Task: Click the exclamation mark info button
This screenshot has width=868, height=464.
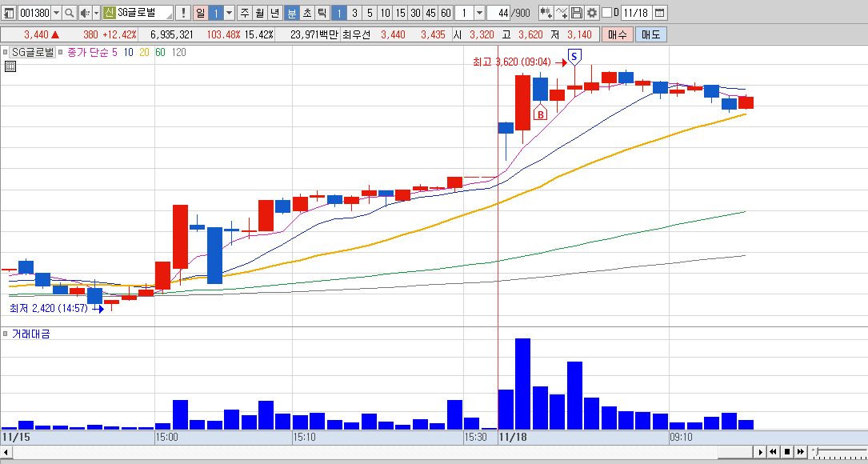Action: 184,13
